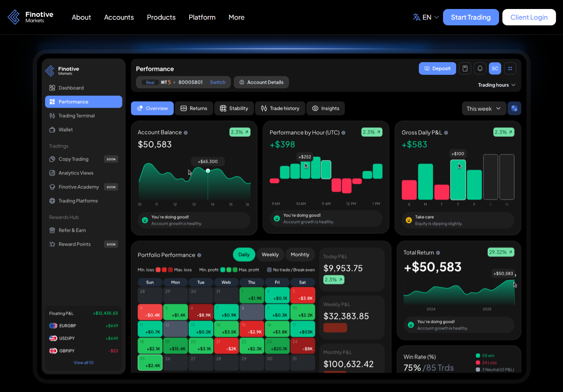Switch to the Trade history tab
Screen dimensions: 563x392
(280, 108)
